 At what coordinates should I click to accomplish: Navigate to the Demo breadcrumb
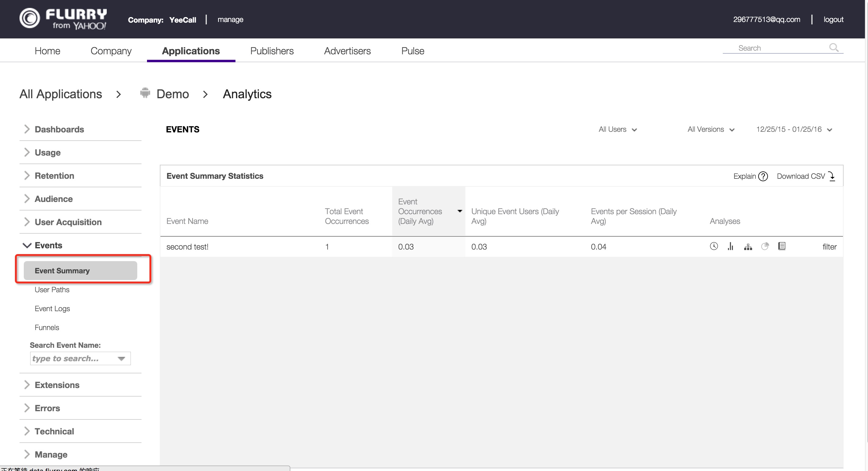(173, 94)
